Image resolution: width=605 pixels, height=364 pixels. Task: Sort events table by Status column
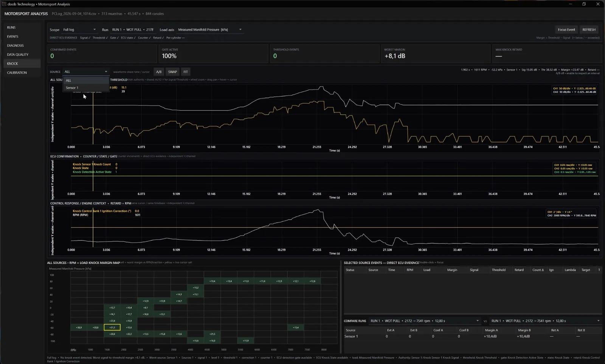pos(350,270)
